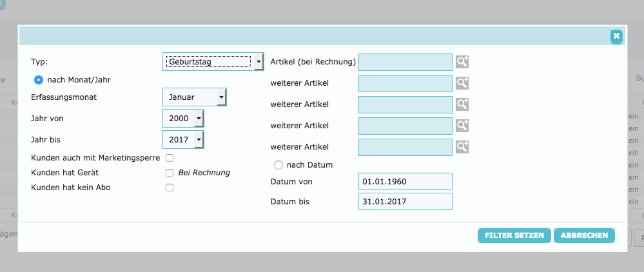644x272 pixels.
Task: Click search icon beside third weiterer Artikel
Action: [462, 125]
